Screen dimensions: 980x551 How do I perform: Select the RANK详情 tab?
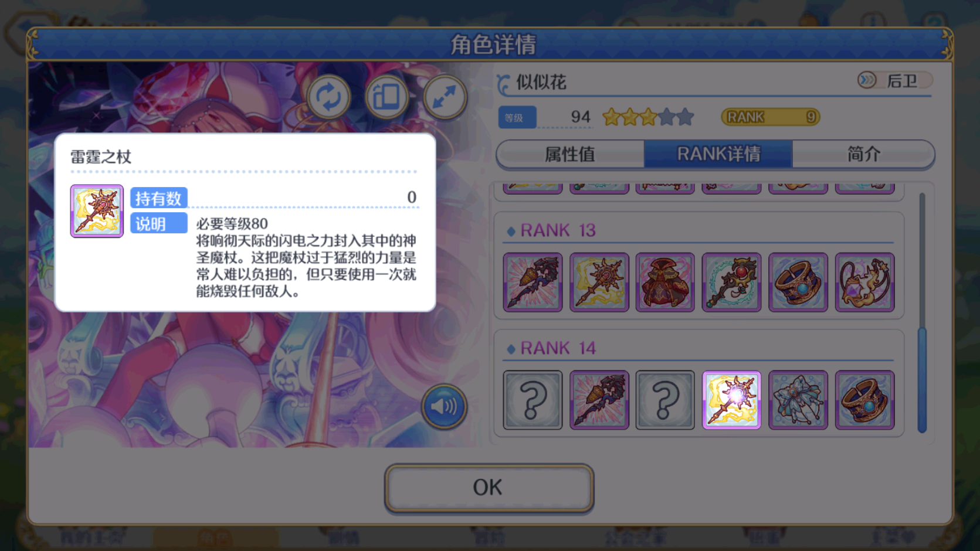pyautogui.click(x=718, y=154)
